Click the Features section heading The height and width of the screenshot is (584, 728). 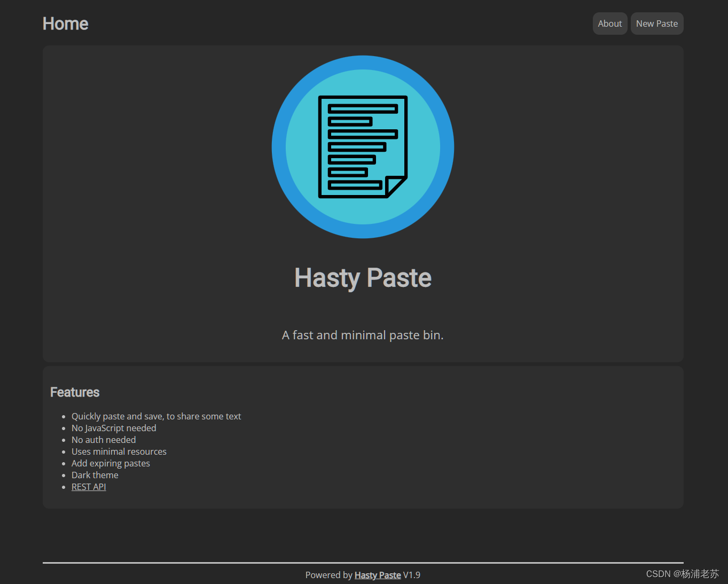(x=74, y=392)
